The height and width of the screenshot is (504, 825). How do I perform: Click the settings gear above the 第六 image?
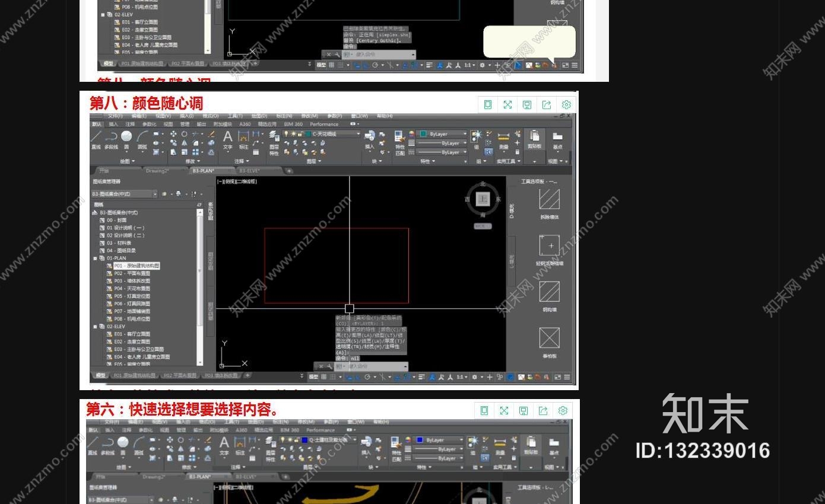(563, 410)
